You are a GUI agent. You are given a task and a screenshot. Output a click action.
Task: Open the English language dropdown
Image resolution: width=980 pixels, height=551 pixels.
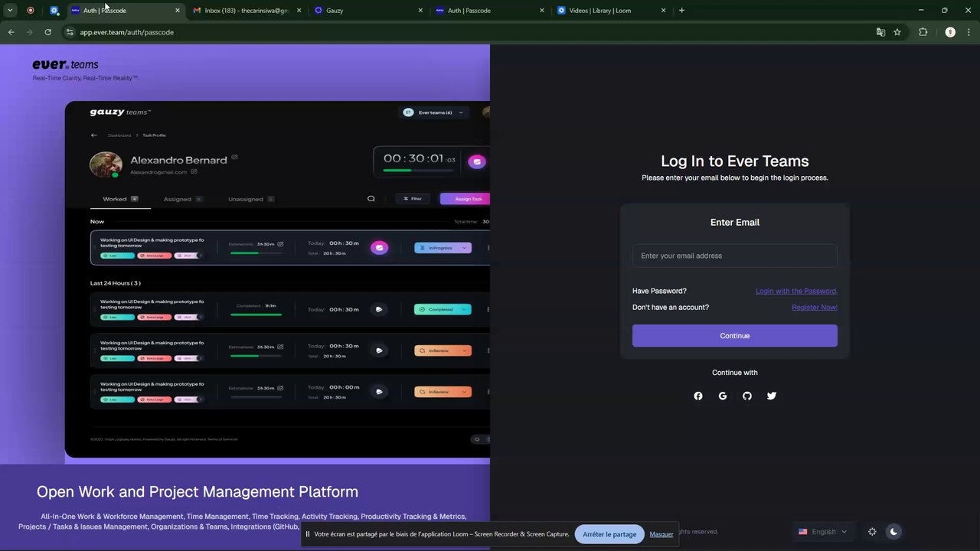[x=823, y=532]
